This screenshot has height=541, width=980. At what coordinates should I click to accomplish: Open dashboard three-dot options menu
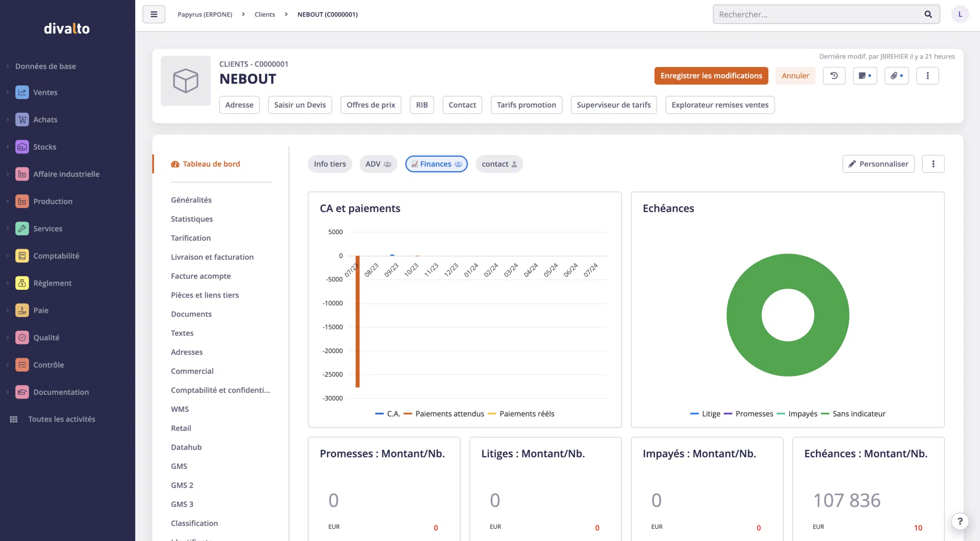pyautogui.click(x=933, y=164)
